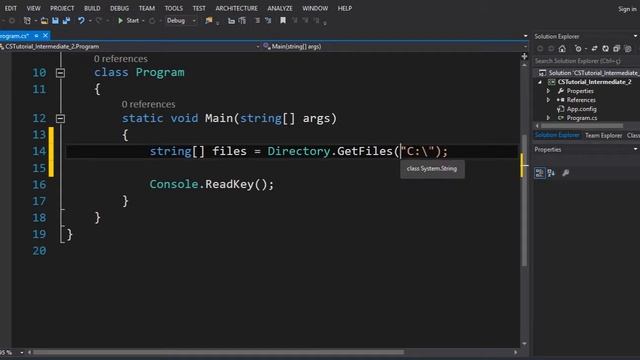
Task: Open the PROJECT menu
Action: click(x=62, y=8)
